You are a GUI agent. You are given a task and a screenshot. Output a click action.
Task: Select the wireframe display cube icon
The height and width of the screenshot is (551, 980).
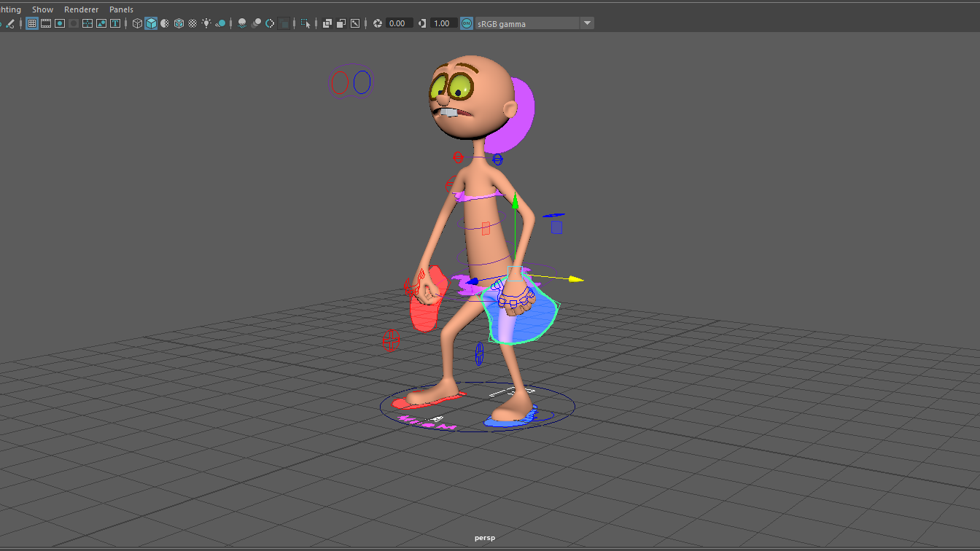coord(137,23)
